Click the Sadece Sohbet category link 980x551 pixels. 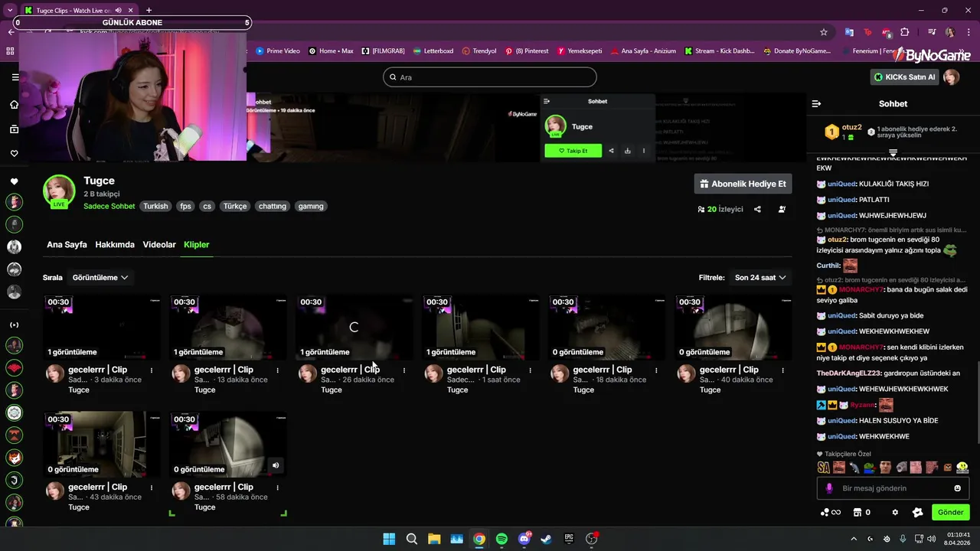(x=109, y=207)
